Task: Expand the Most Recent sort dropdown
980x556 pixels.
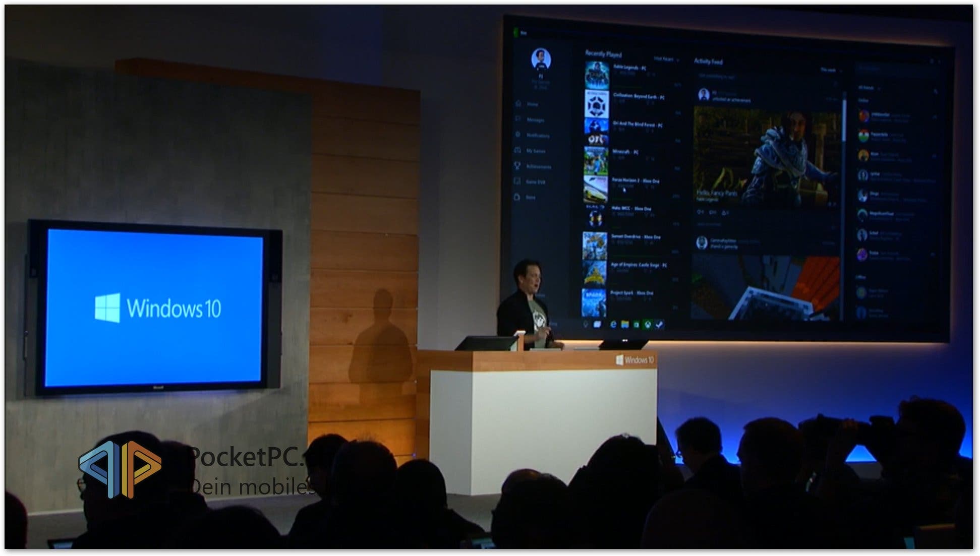Action: [666, 59]
